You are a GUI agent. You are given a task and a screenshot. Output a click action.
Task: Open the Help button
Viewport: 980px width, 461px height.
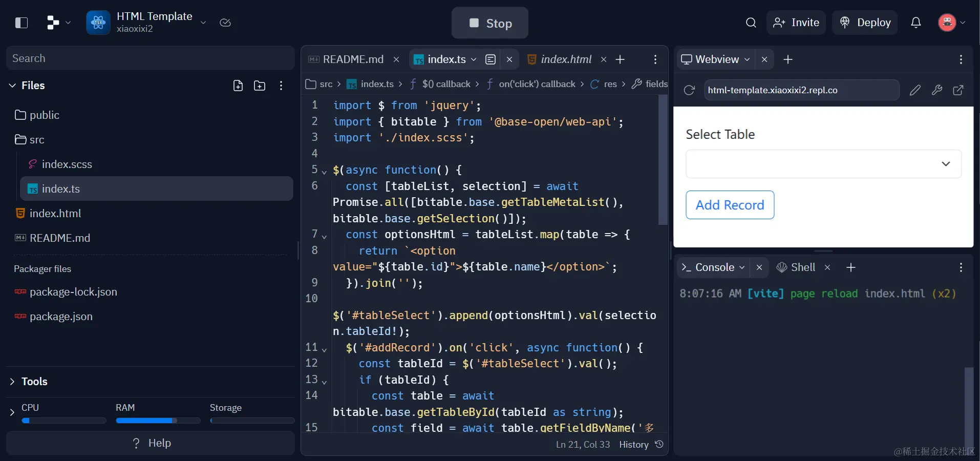pyautogui.click(x=151, y=443)
